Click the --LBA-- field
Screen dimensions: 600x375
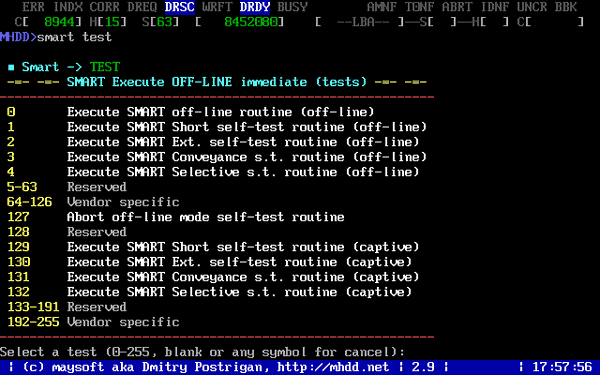click(x=363, y=22)
